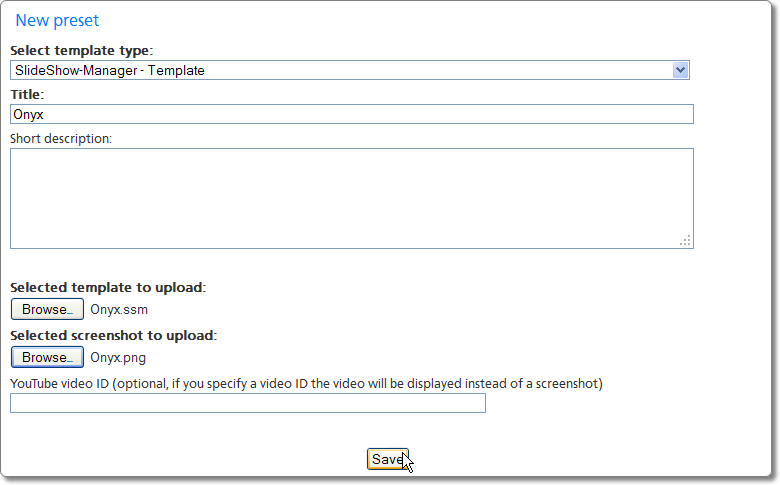Click the Onyx.png file name
780x485 pixels.
tap(118, 357)
